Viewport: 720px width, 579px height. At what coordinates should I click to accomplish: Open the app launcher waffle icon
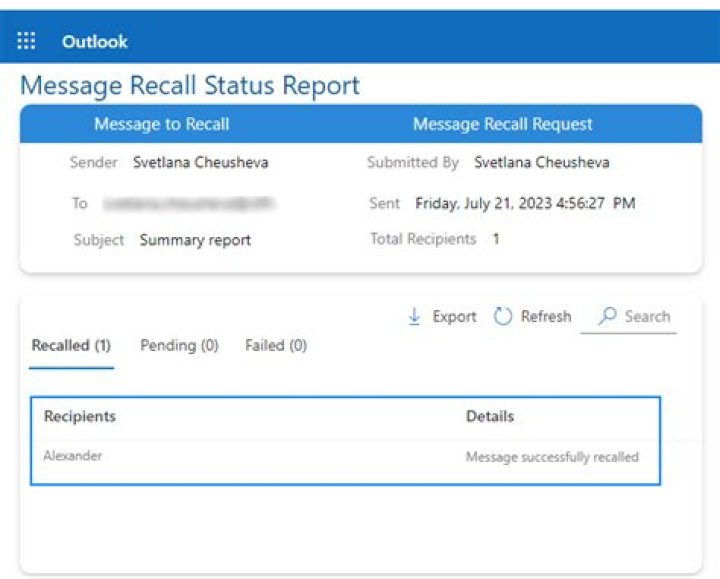pos(26,40)
